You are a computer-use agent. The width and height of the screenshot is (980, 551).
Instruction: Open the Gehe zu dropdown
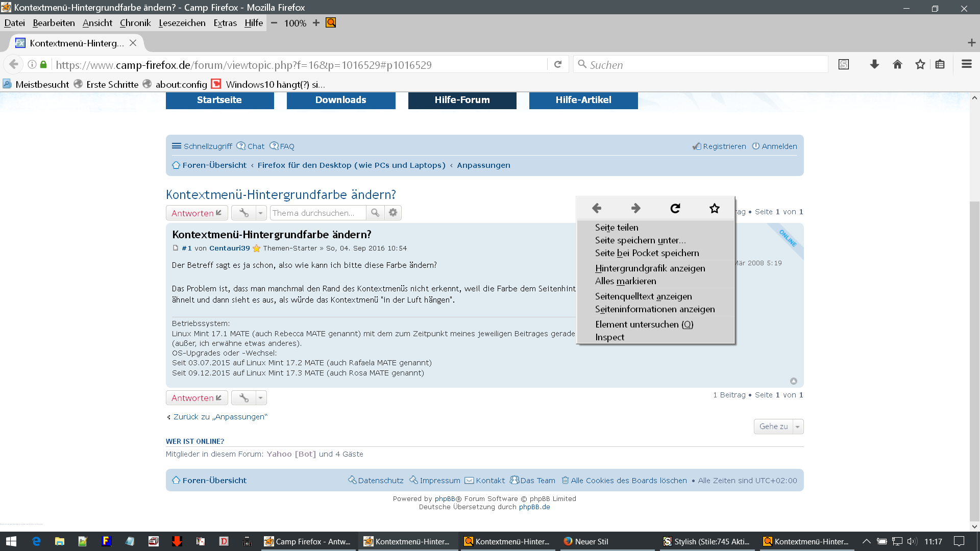pos(778,427)
